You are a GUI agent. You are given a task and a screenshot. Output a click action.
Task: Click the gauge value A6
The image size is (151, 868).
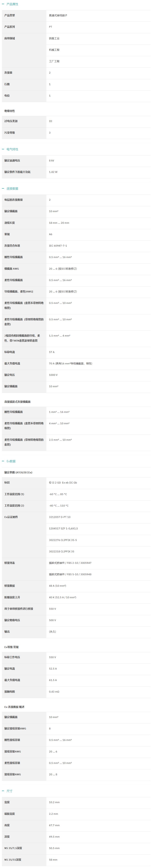(51, 235)
